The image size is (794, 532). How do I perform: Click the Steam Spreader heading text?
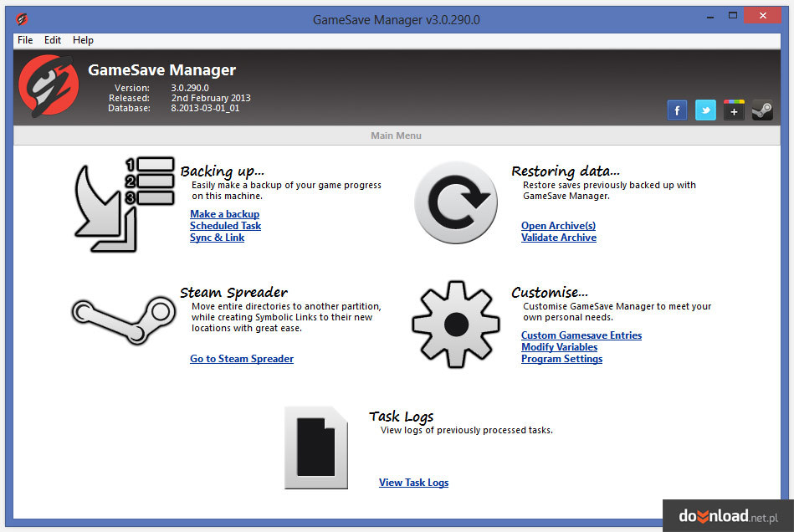[234, 292]
